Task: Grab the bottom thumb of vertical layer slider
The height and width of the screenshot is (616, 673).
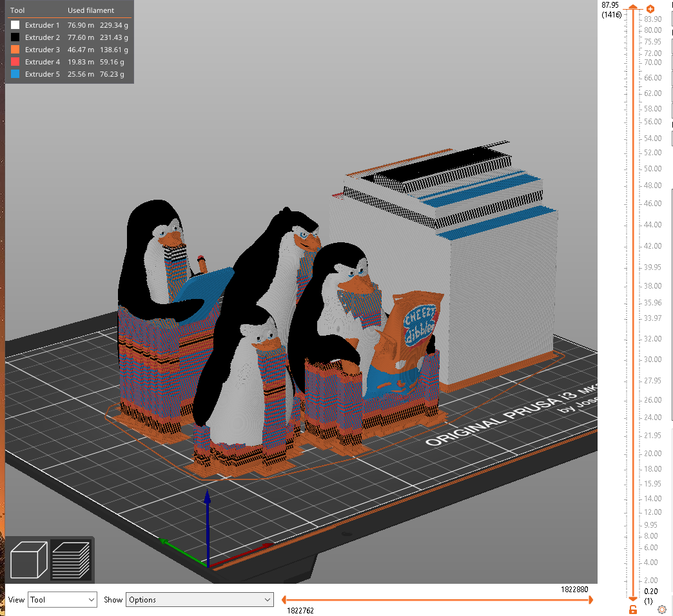Action: point(633,599)
